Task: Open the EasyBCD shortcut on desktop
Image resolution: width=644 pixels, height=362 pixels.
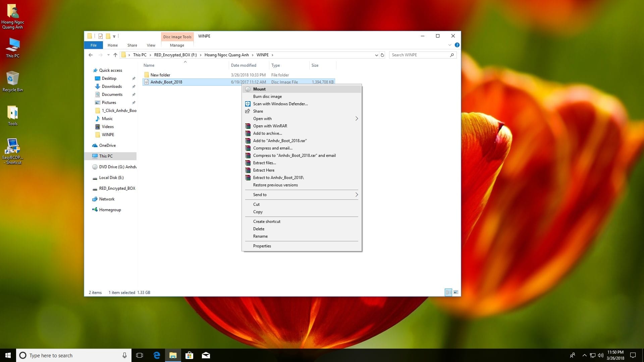Action: click(x=12, y=152)
